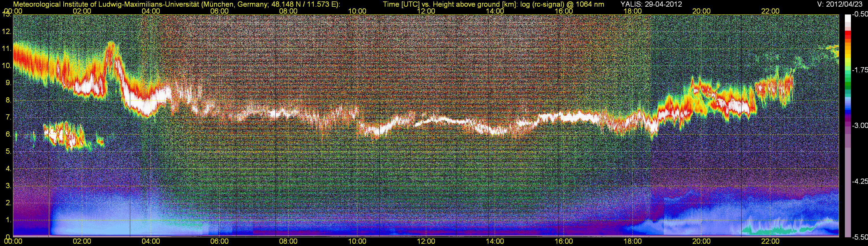Click the 16:00 label on the lower time axis
868x246 pixels.
[564, 242]
